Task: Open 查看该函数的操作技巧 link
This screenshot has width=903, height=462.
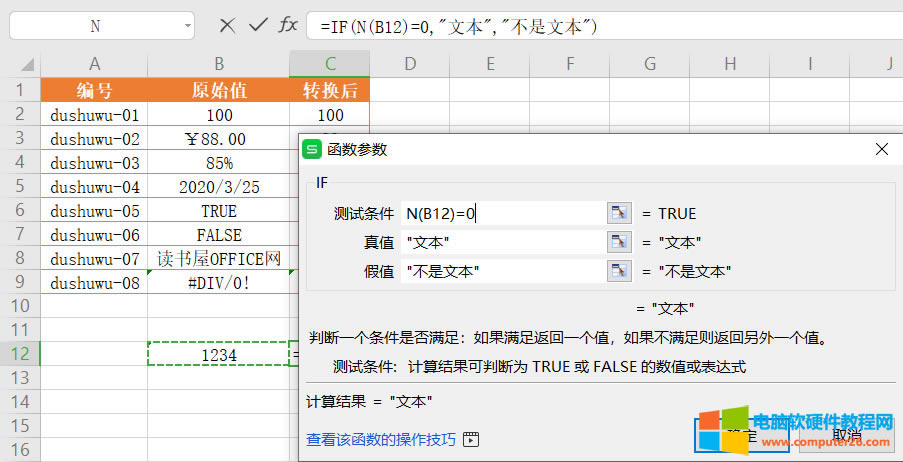Action: pyautogui.click(x=380, y=439)
